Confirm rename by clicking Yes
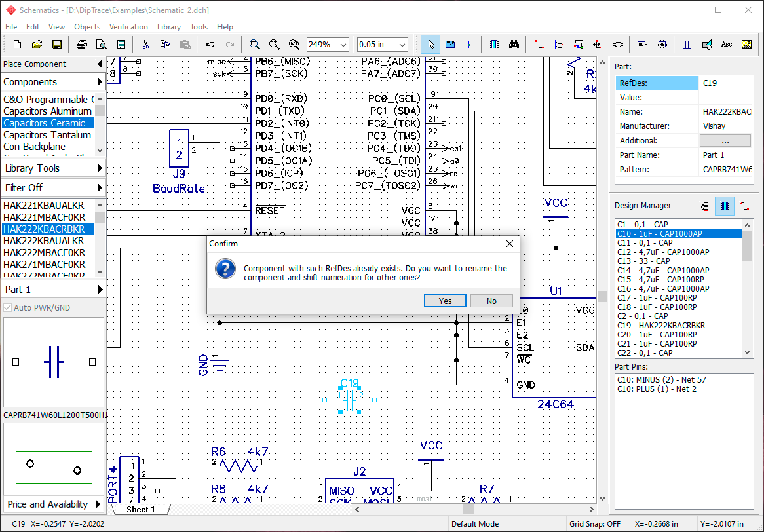This screenshot has height=532, width=764. 445,301
